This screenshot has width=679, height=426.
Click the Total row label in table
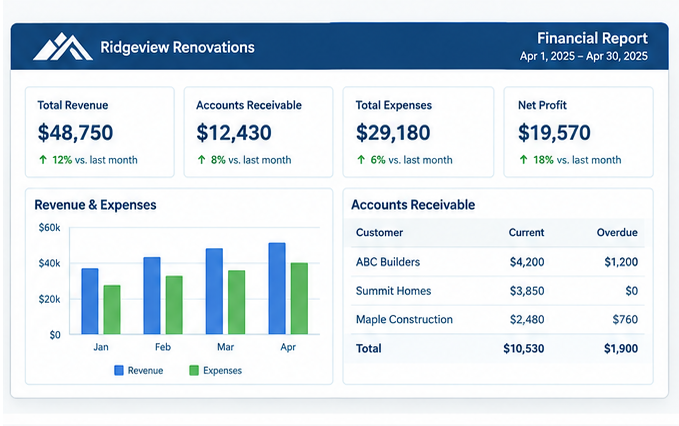pyautogui.click(x=369, y=349)
